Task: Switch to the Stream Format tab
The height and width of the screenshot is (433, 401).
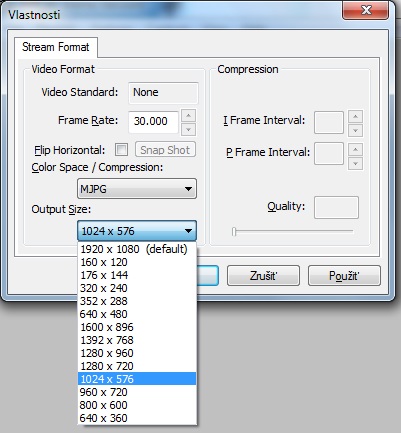Action: click(56, 47)
